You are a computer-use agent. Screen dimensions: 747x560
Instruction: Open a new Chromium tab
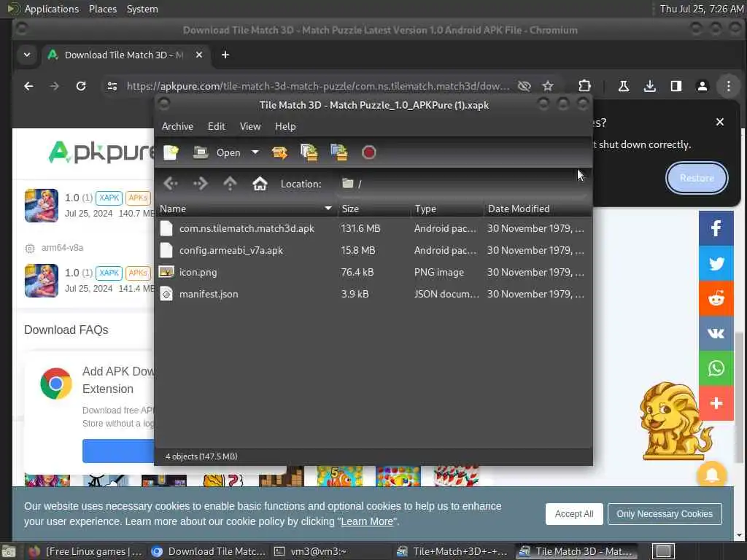[x=225, y=55]
